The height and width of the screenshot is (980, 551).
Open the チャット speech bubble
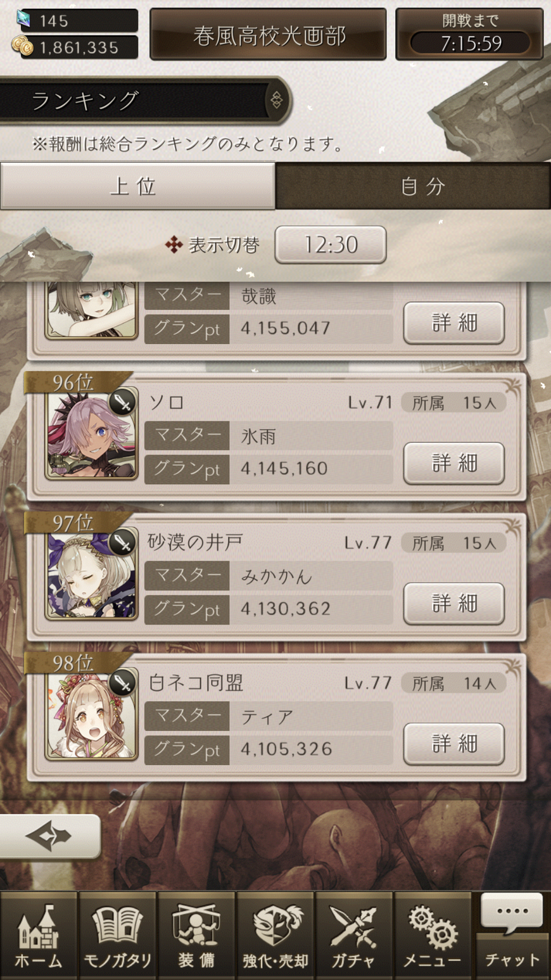pos(512,936)
